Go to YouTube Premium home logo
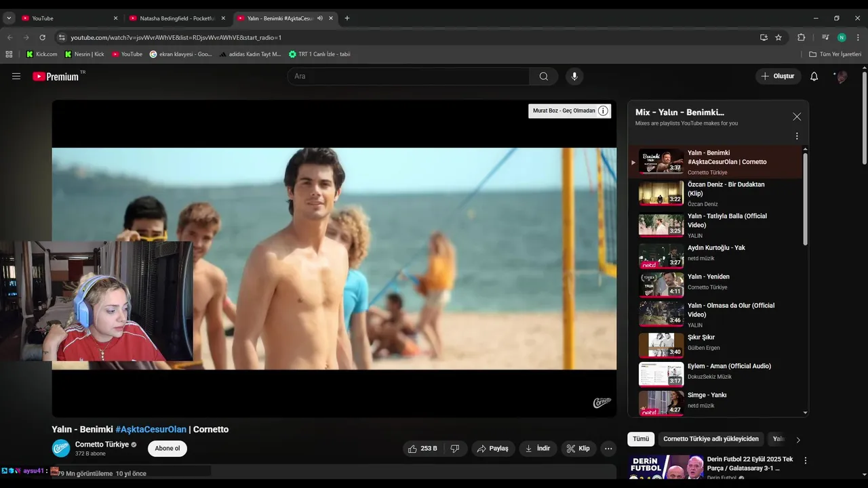This screenshot has width=868, height=488. [x=56, y=77]
